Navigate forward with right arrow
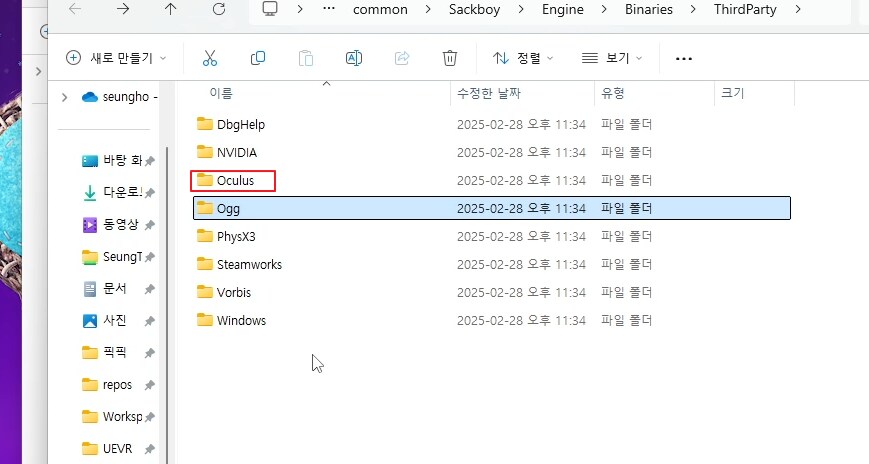The width and height of the screenshot is (869, 464). click(123, 9)
